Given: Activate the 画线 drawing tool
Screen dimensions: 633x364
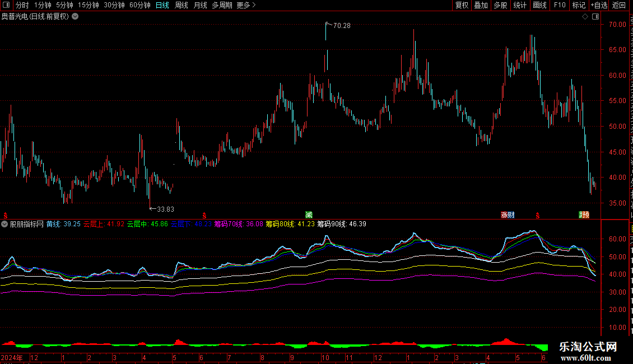Looking at the screenshot, I should (540, 5).
